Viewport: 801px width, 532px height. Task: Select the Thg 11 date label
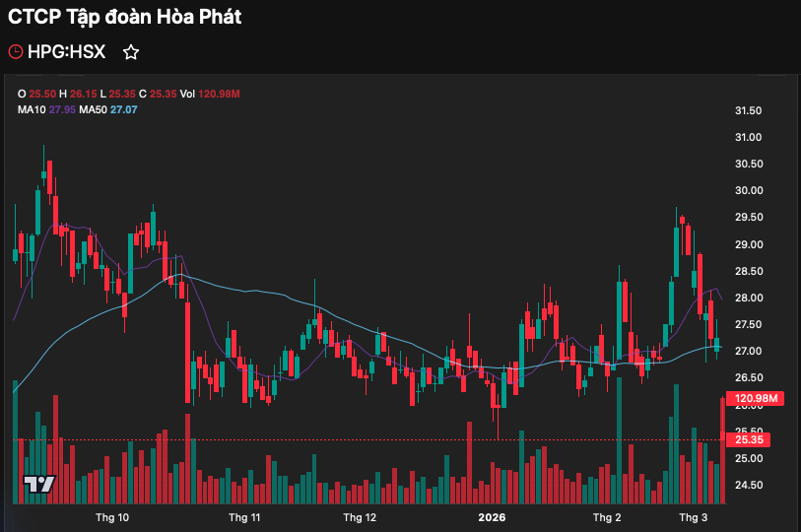click(244, 517)
